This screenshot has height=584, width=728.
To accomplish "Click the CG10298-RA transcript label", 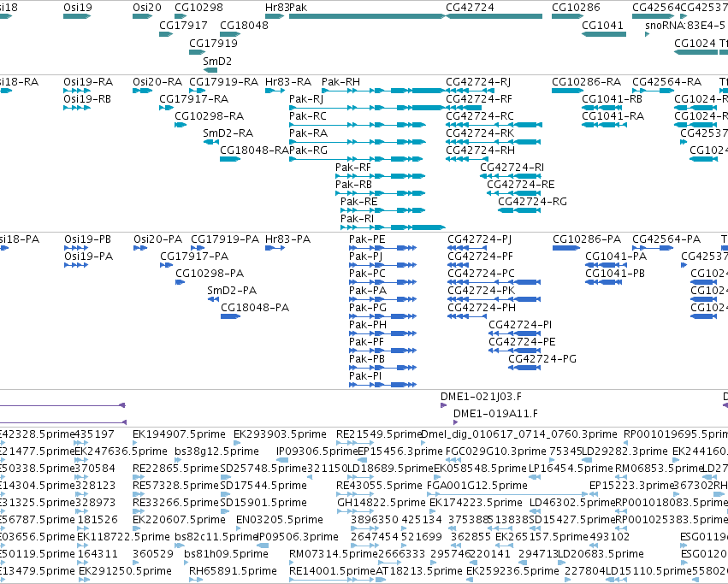I will point(210,116).
